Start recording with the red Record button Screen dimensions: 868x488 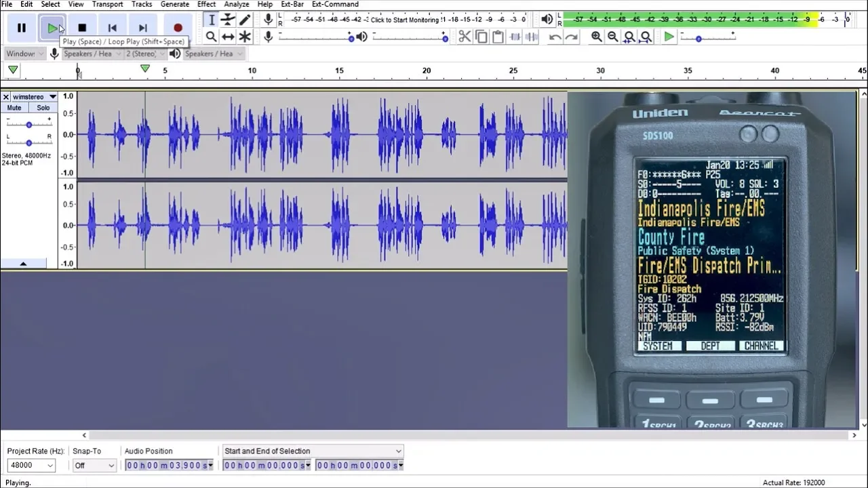click(x=178, y=28)
